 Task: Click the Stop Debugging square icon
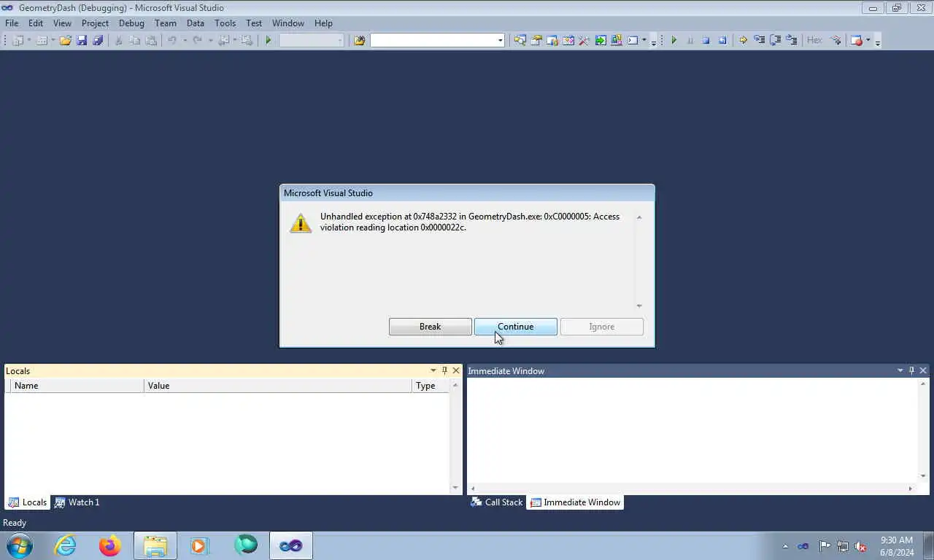(706, 40)
